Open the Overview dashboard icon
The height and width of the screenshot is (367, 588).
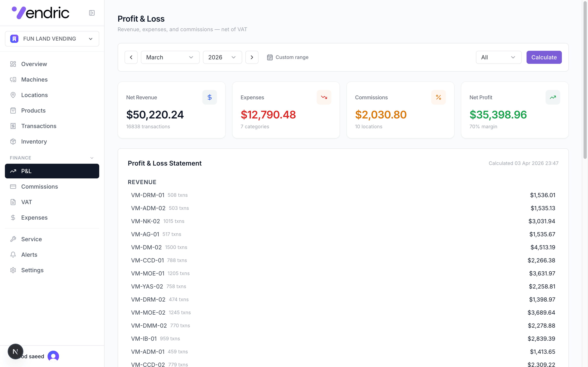[x=13, y=64]
